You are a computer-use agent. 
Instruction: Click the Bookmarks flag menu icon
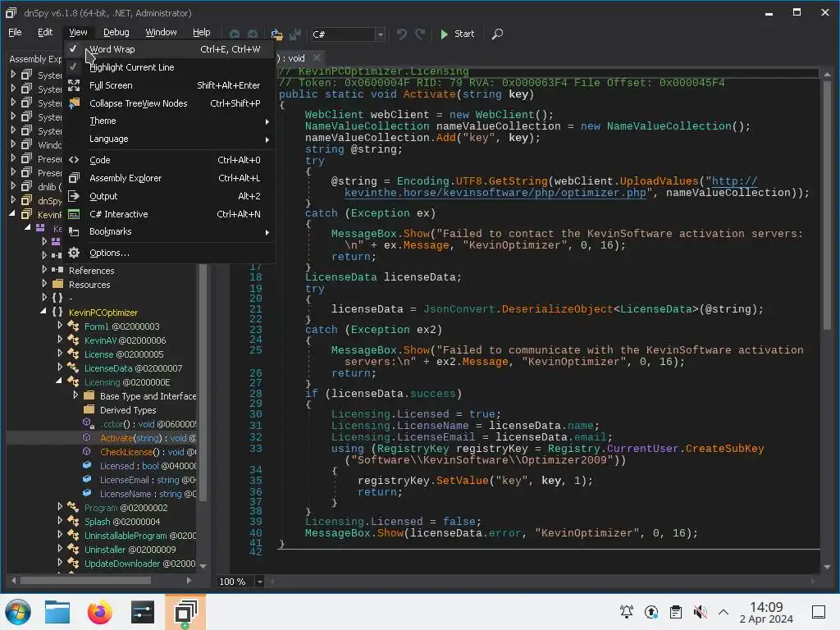[x=74, y=232]
